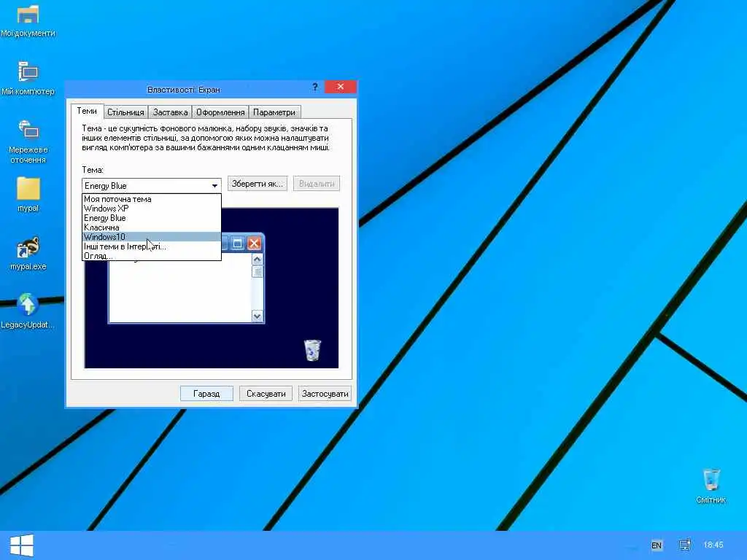Switch to the Заставка tab

click(x=170, y=112)
